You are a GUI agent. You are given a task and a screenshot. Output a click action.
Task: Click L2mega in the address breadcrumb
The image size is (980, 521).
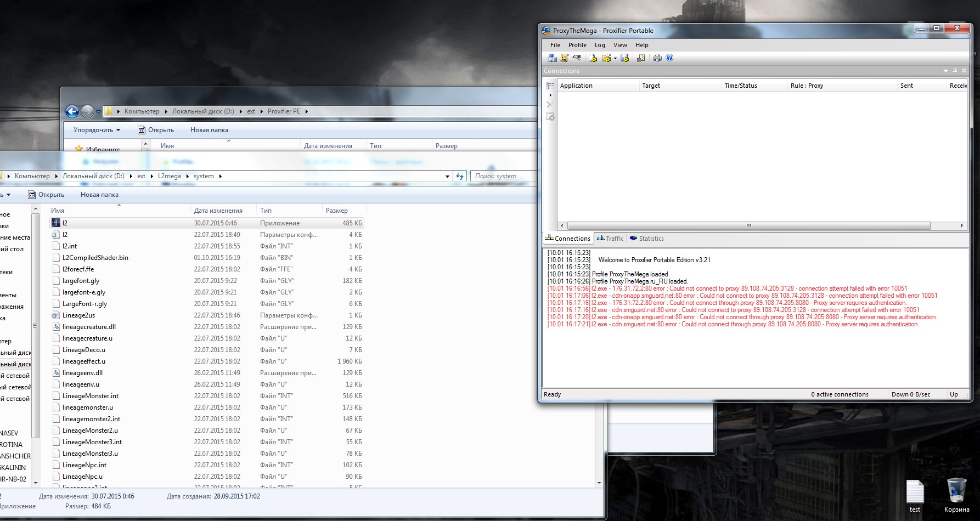(169, 176)
